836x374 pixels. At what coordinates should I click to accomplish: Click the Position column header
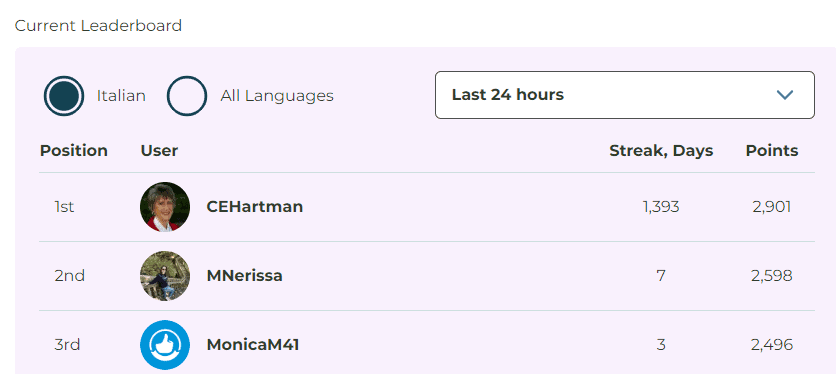74,151
